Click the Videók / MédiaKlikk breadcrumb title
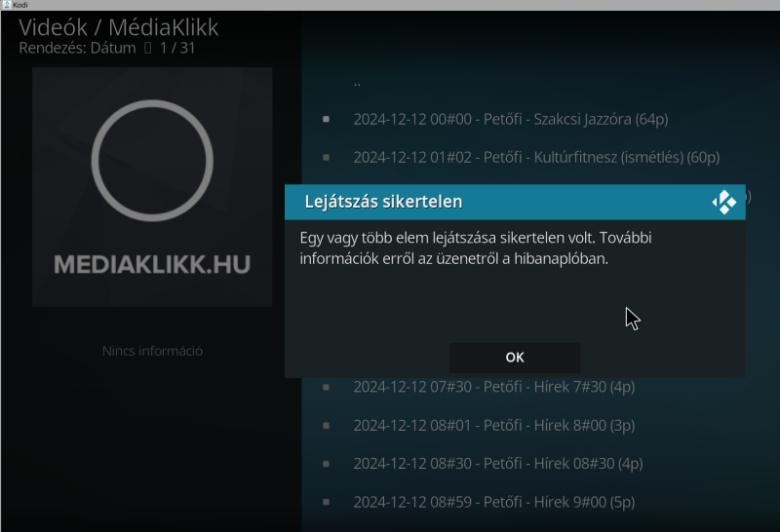Viewport: 780px width, 532px height. click(118, 27)
